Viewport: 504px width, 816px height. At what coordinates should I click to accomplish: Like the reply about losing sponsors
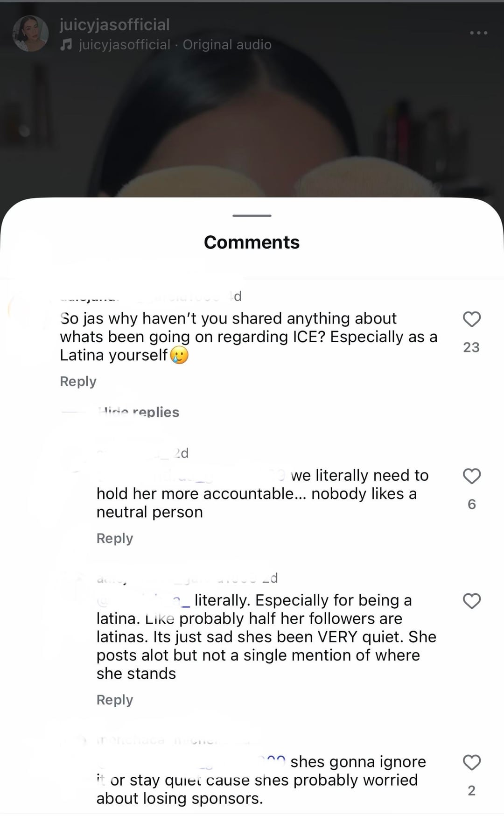(471, 762)
